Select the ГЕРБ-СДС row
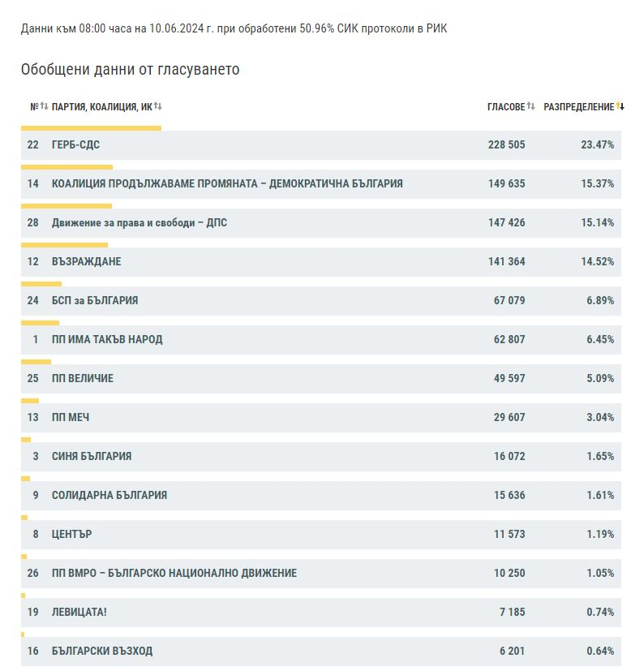This screenshot has width=644, height=671. click(321, 145)
